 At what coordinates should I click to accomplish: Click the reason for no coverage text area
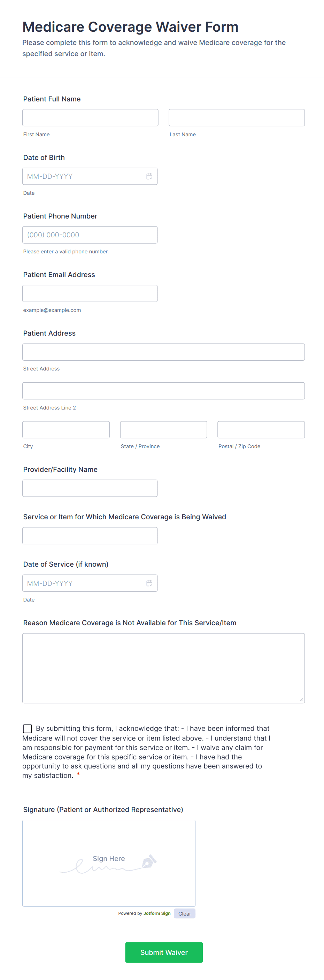[163, 668]
